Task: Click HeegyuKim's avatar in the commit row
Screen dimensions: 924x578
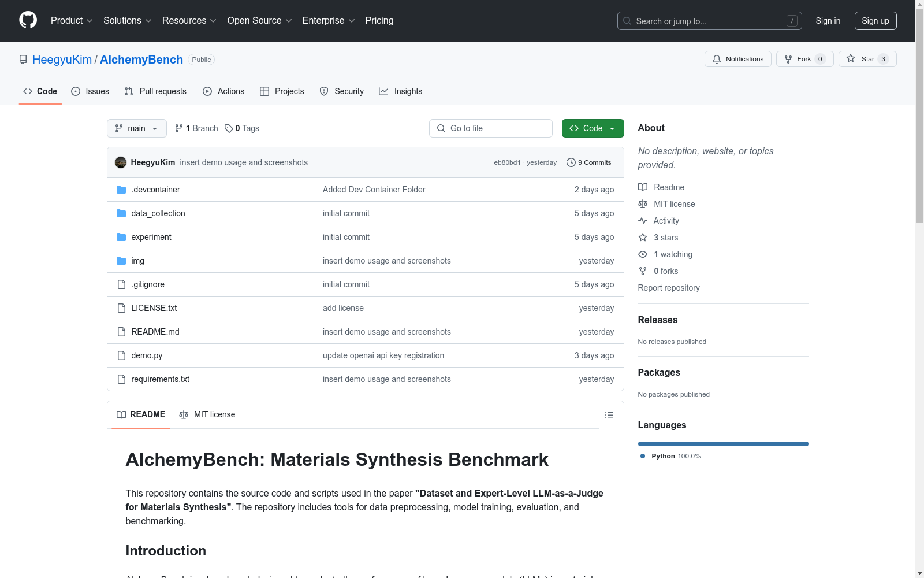Action: pyautogui.click(x=121, y=162)
